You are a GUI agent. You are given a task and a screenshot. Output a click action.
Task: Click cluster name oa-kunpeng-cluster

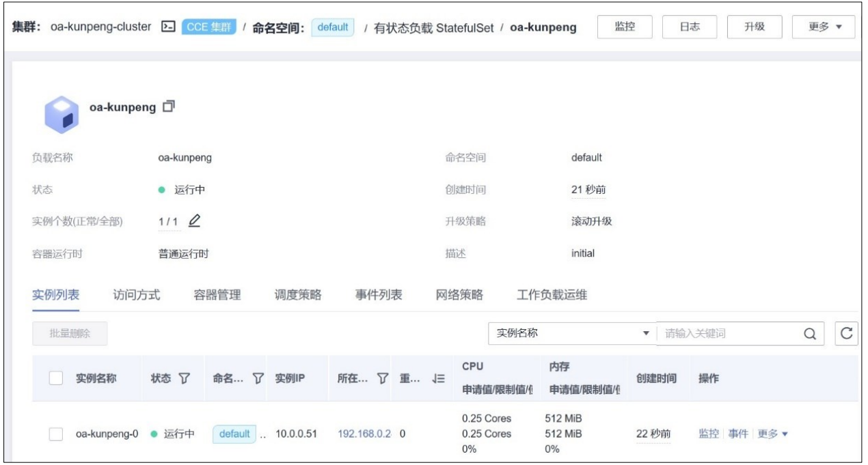(102, 27)
